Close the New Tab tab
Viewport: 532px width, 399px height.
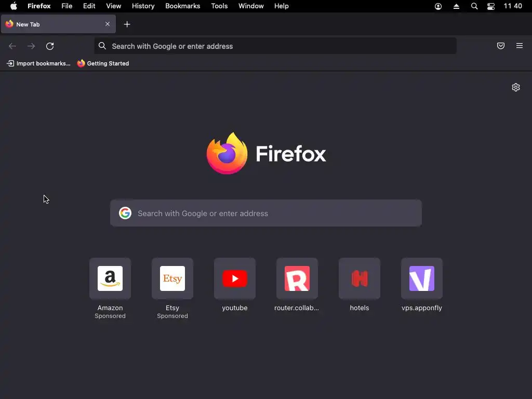tap(108, 24)
